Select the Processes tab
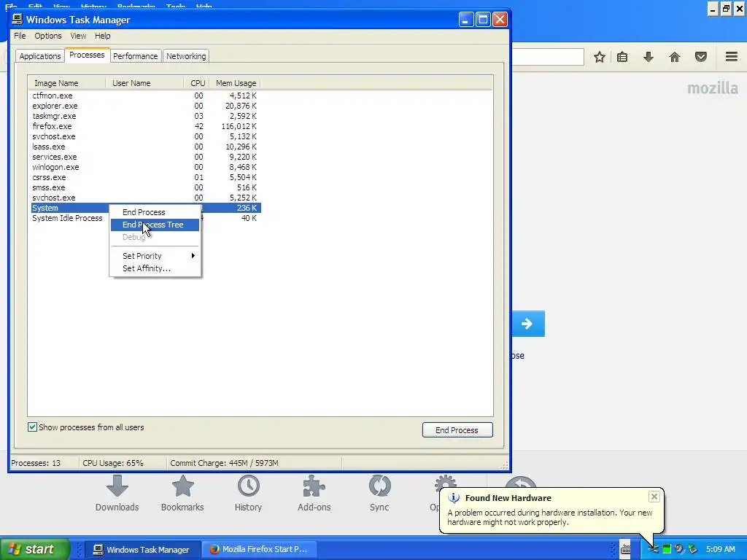 (x=87, y=55)
